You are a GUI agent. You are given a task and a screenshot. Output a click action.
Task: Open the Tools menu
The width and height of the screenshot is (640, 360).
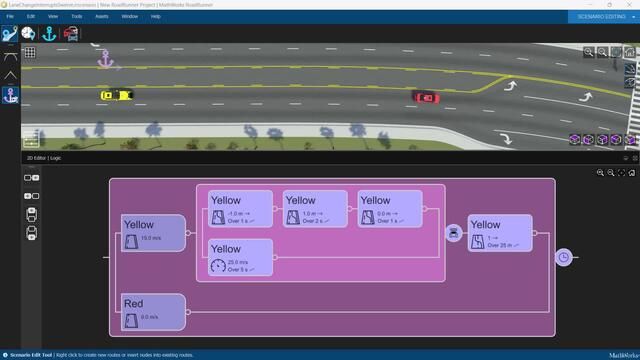point(77,17)
